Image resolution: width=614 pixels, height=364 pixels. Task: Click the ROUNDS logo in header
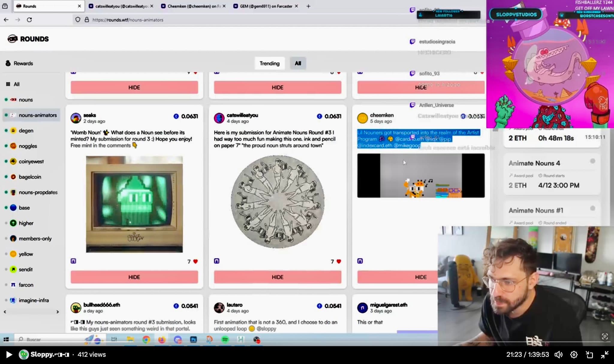[x=28, y=39]
